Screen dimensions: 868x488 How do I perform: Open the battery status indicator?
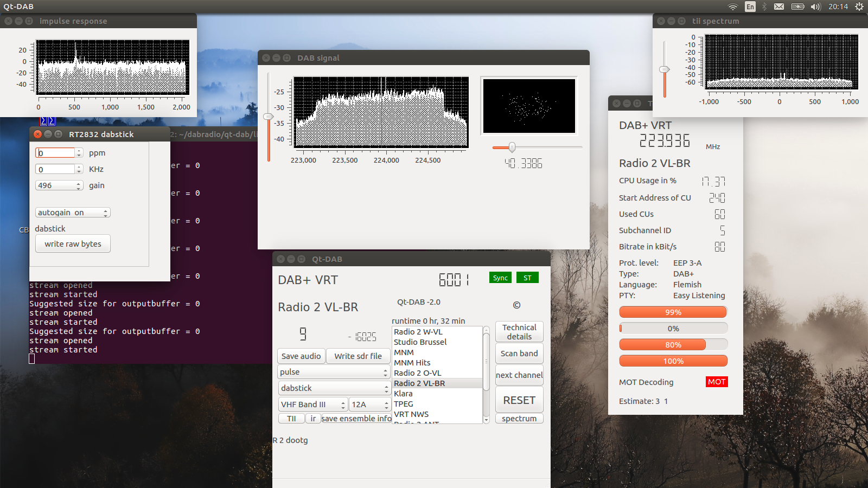pos(797,7)
